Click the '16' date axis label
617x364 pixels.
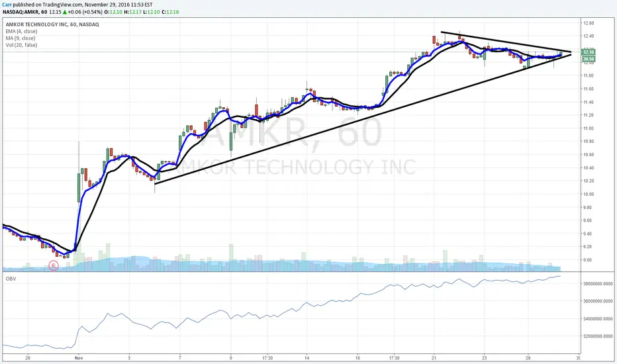coord(357,358)
